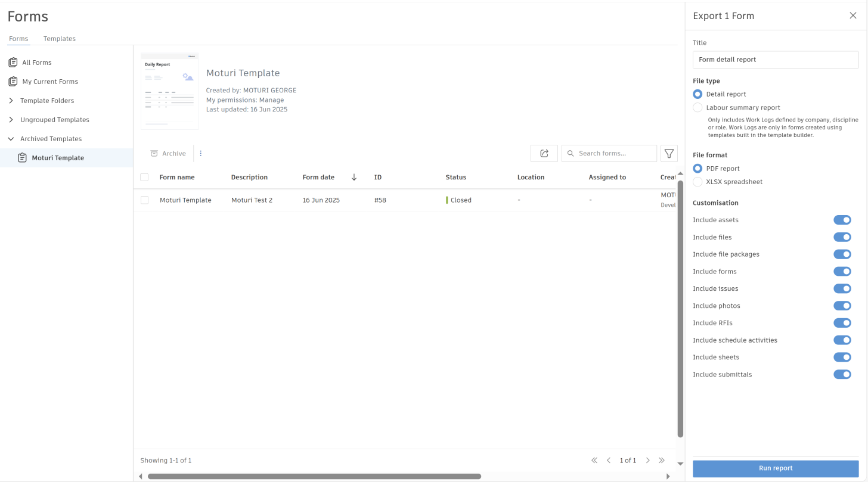Close the Export 1 Form panel

(x=852, y=15)
